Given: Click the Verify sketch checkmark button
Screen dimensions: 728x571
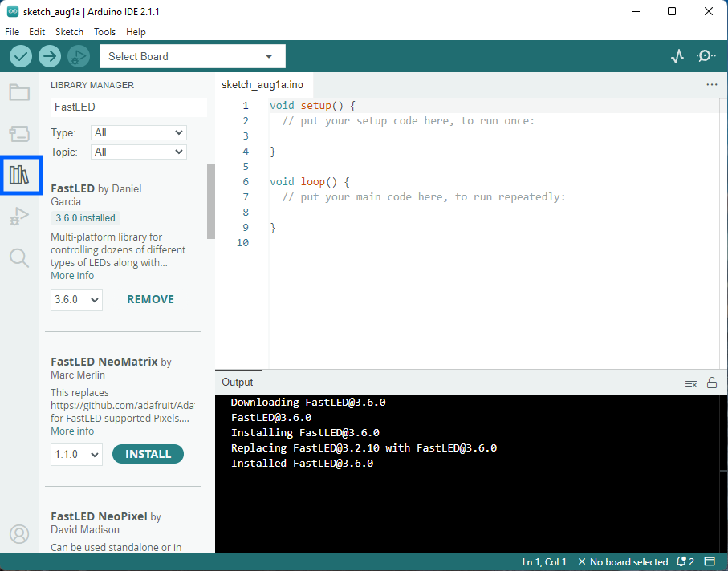Looking at the screenshot, I should point(21,56).
